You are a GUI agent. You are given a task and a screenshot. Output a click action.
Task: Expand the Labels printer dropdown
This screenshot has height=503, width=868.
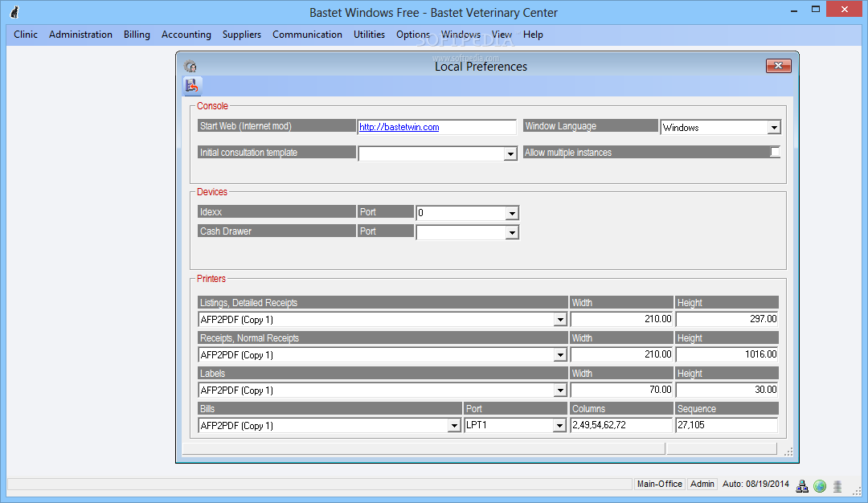(560, 391)
